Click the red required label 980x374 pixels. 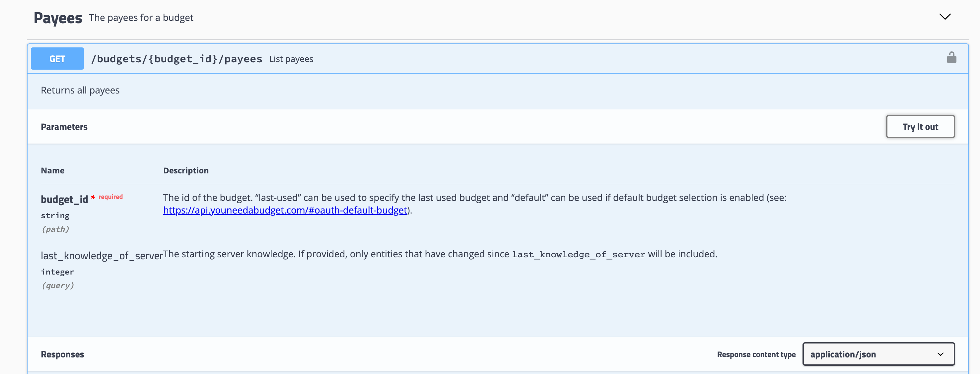tap(110, 197)
